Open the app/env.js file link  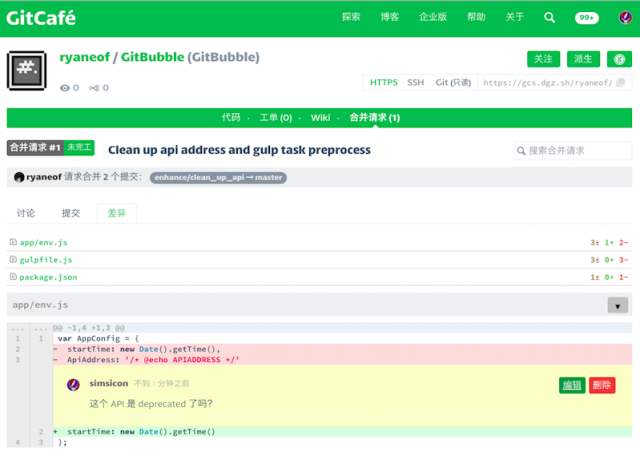[44, 242]
